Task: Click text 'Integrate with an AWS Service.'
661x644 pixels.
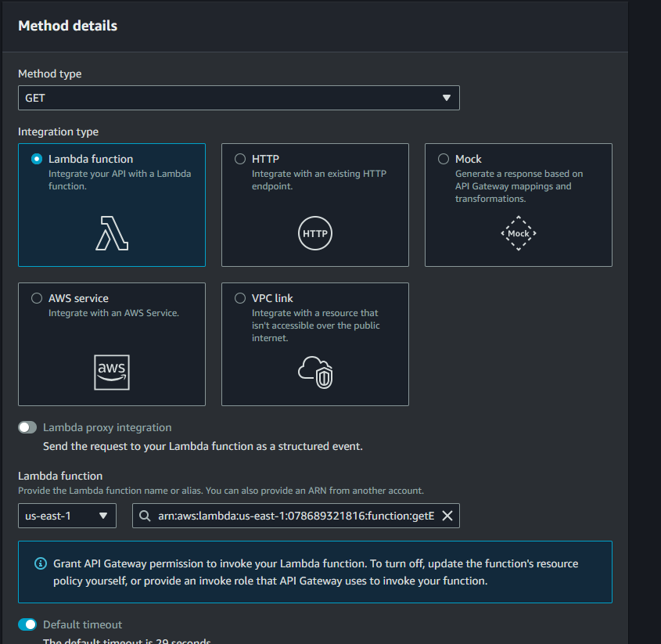Action: pos(114,313)
